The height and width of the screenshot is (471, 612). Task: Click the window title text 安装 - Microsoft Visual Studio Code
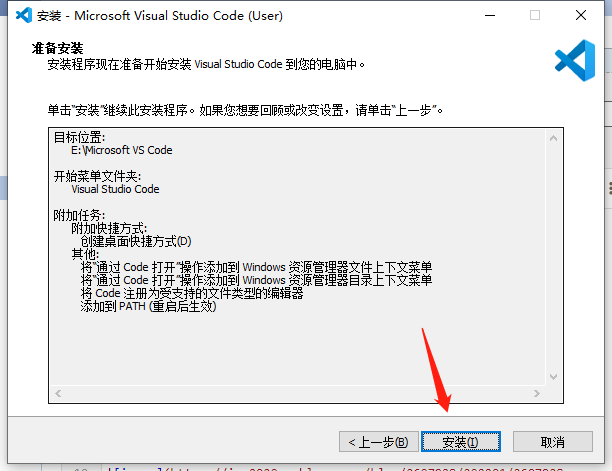tap(160, 16)
